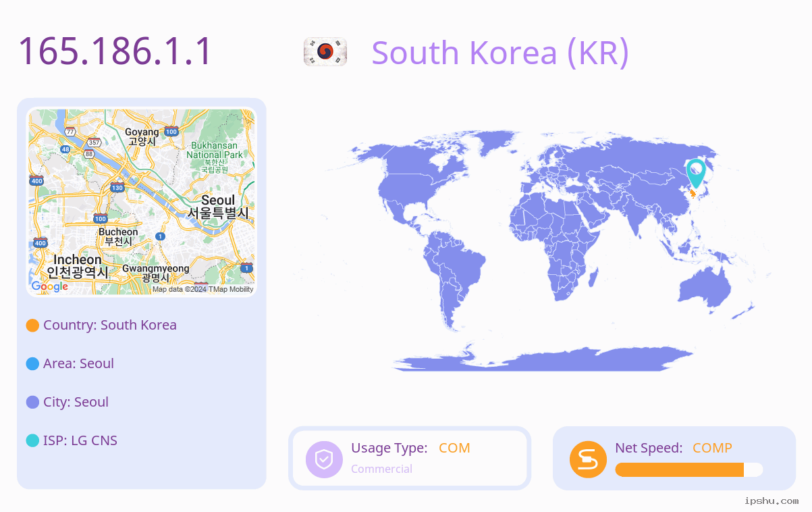Click Bukhansan National Park label on map
This screenshot has height=512, width=812.
[215, 158]
